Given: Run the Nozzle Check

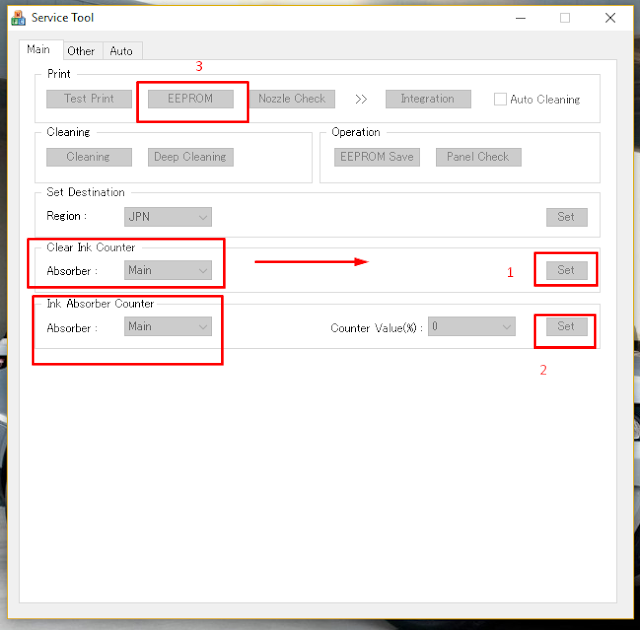Looking at the screenshot, I should (292, 99).
